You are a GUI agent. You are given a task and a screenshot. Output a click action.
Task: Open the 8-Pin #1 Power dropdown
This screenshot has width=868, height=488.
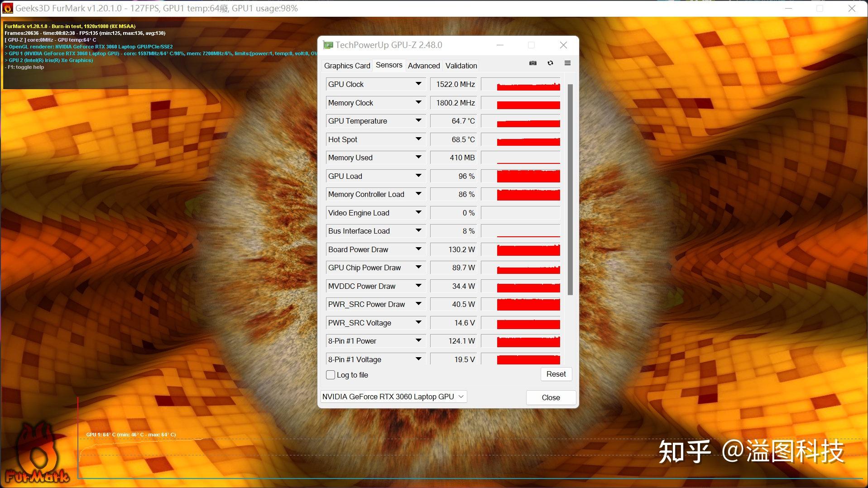point(418,340)
